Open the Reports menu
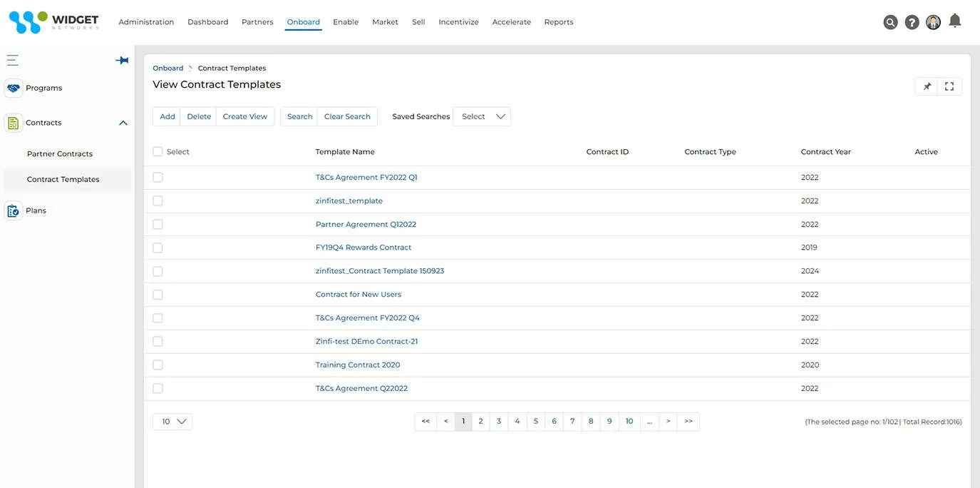980x488 pixels. click(559, 22)
